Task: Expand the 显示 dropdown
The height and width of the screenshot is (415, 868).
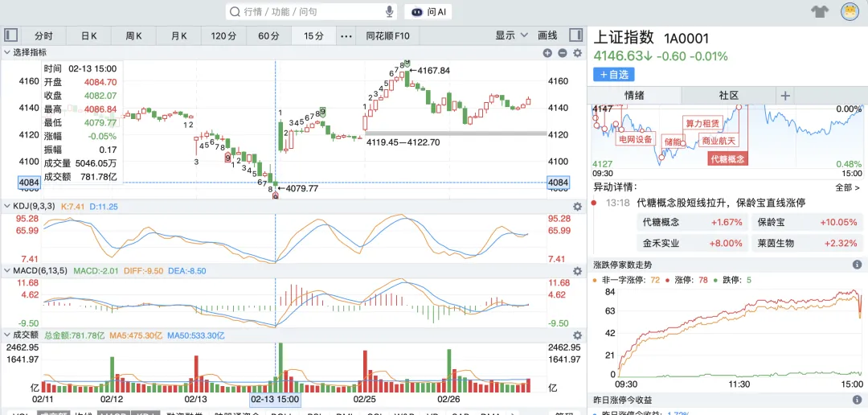Action: click(x=511, y=35)
